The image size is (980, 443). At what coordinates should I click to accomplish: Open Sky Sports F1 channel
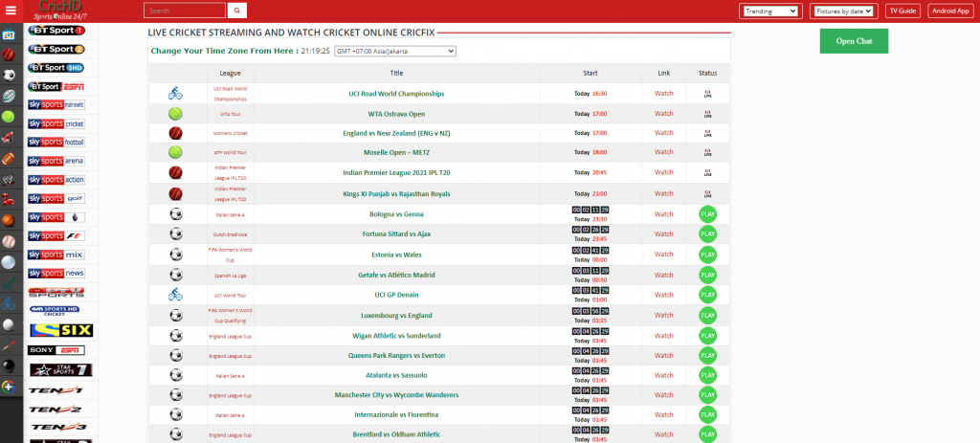[x=56, y=236]
